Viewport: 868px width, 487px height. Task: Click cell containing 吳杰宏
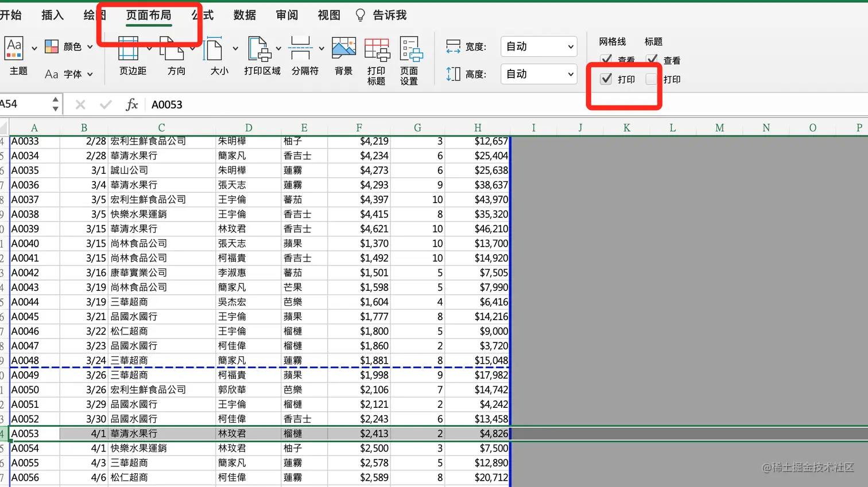248,302
